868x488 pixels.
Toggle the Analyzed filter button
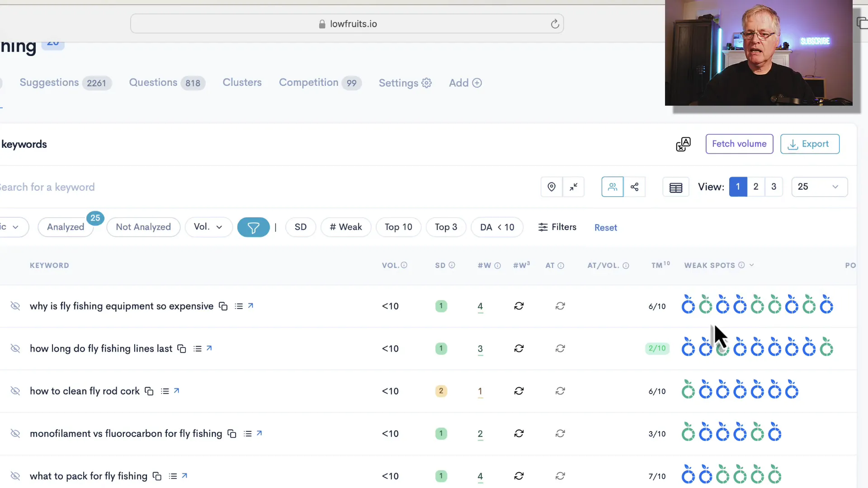[x=66, y=227]
